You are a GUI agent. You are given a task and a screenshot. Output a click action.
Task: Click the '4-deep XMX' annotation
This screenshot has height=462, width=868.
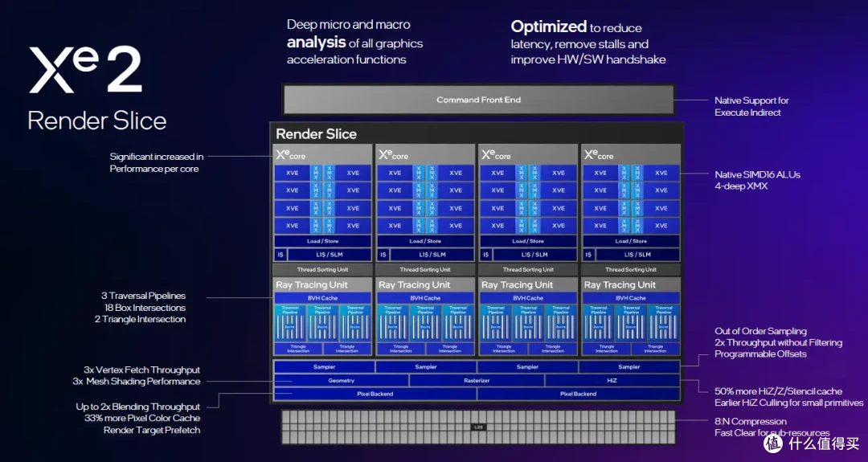click(741, 186)
